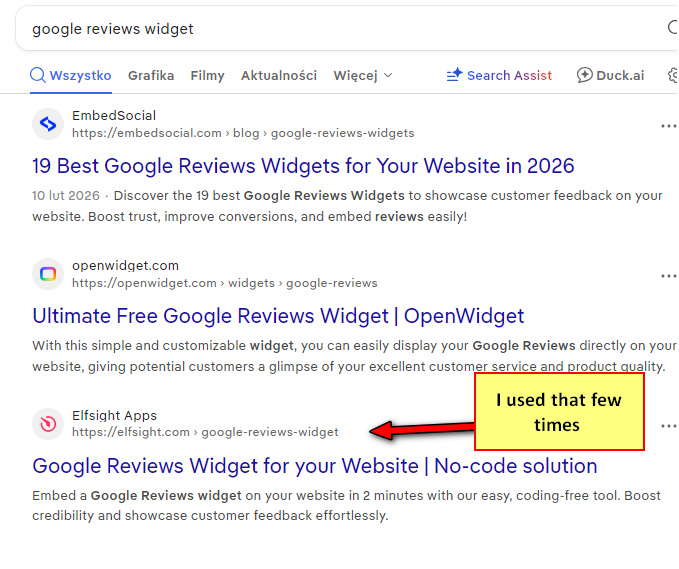Screen dimensions: 679x569
Task: Click the EmbedSocial favicon
Action: [48, 124]
